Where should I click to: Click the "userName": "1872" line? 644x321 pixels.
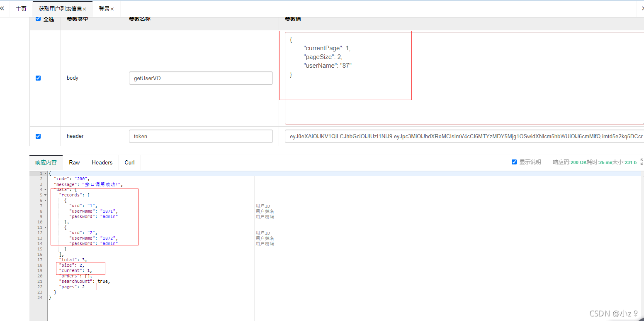click(93, 238)
